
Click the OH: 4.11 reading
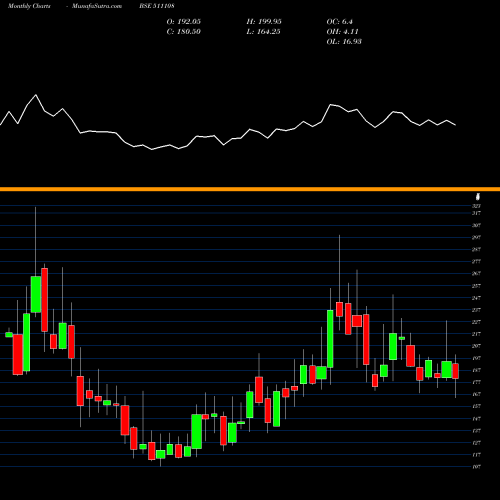pos(342,32)
